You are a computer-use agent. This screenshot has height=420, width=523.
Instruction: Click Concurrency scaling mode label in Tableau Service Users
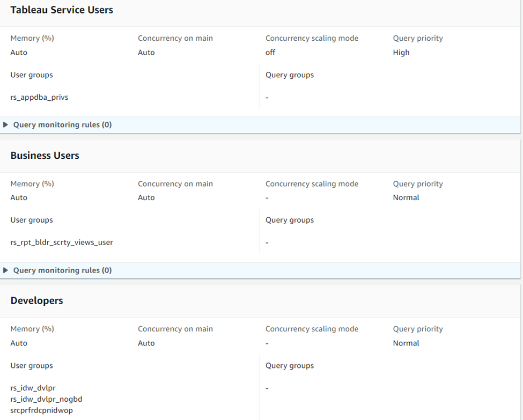pos(312,39)
